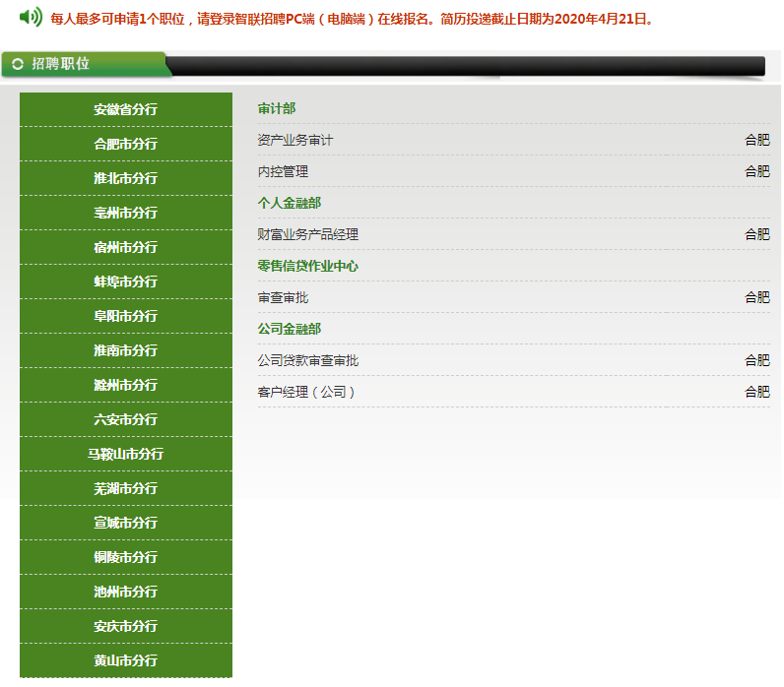Select the 招聘职位 section header

pyautogui.click(x=60, y=64)
